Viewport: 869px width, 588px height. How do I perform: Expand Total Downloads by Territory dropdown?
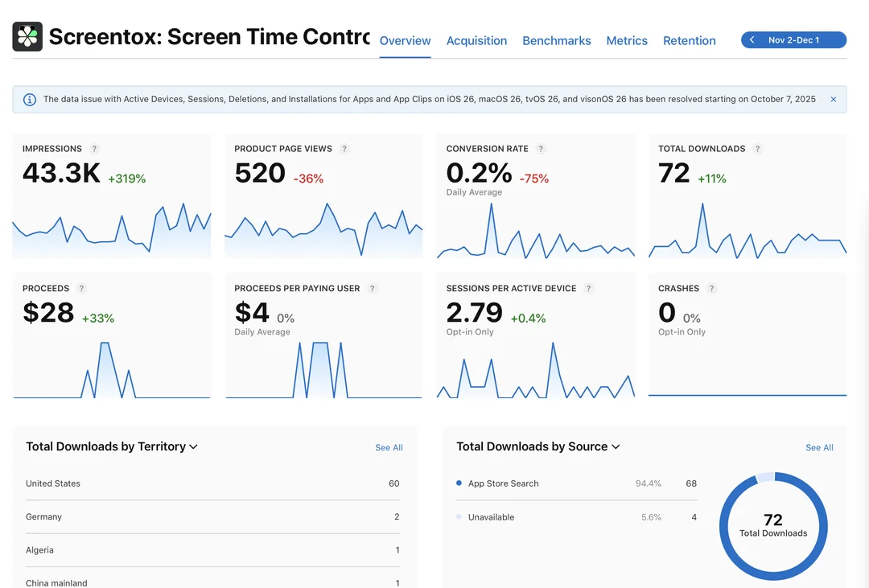click(193, 447)
